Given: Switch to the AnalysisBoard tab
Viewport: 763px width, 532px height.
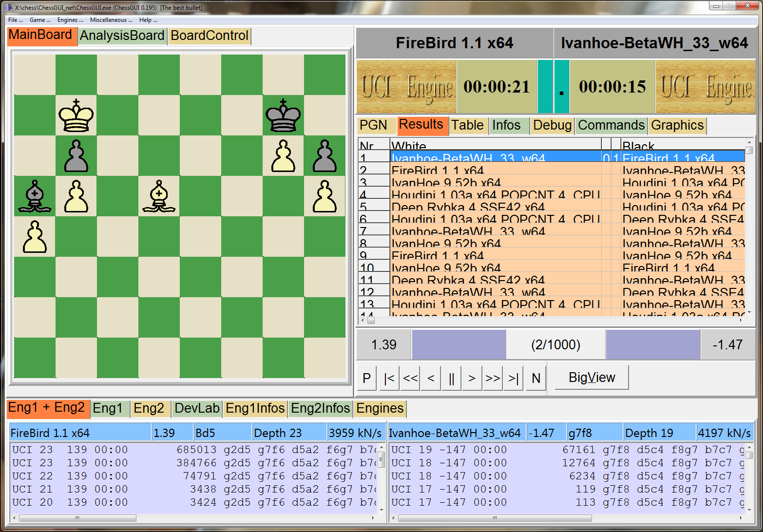Looking at the screenshot, I should (122, 36).
